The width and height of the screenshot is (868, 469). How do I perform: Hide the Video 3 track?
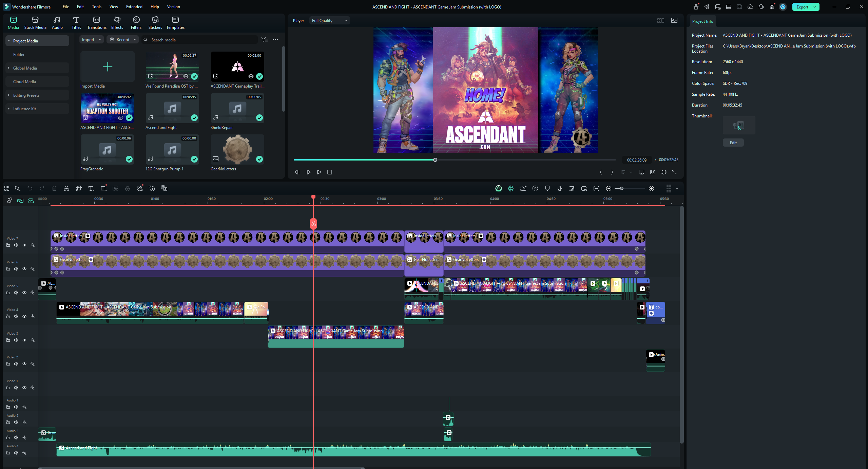tap(24, 340)
